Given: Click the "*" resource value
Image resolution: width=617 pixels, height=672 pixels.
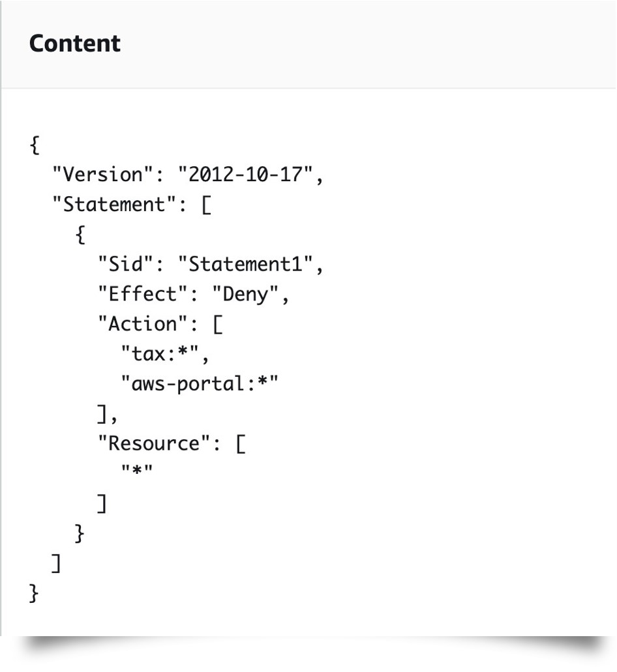Looking at the screenshot, I should (137, 471).
